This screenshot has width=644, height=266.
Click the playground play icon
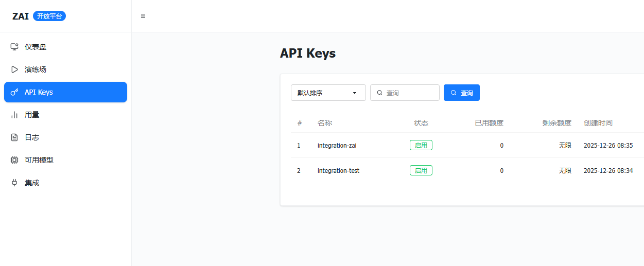coord(14,69)
